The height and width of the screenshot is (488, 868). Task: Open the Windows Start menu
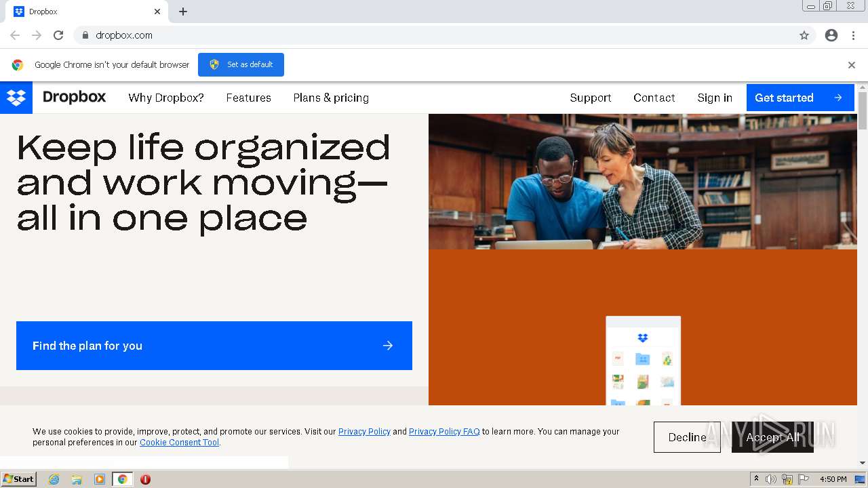19,479
